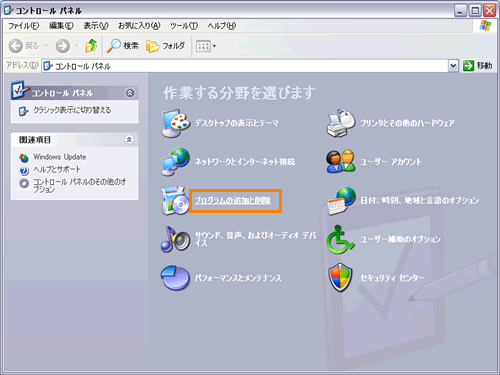Collapse the コントロール パネル sidebar section

click(x=130, y=93)
